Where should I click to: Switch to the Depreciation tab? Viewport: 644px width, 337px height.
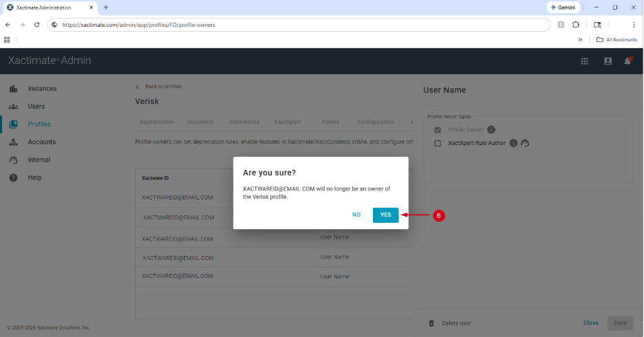156,122
